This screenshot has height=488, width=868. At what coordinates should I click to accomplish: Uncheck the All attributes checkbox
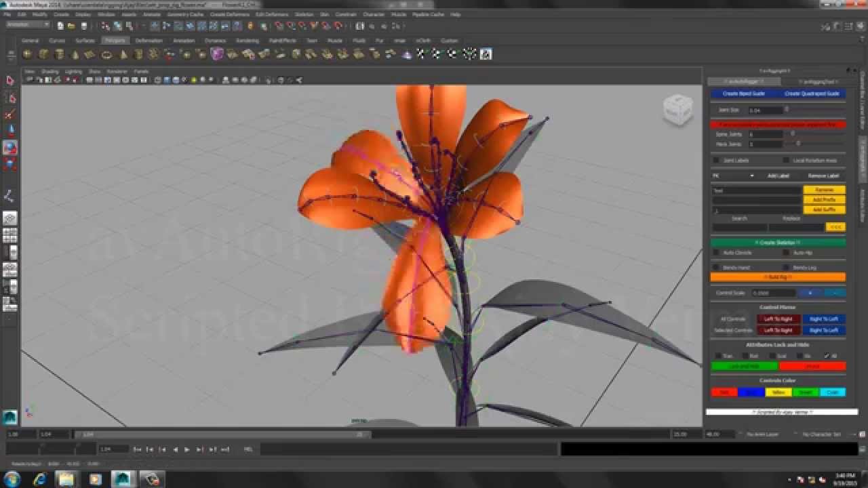tap(827, 356)
